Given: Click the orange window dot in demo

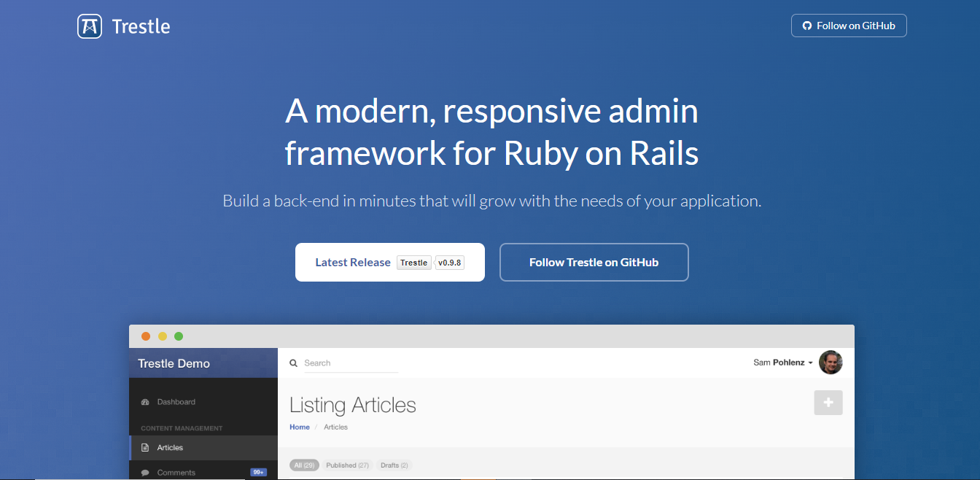Looking at the screenshot, I should [x=146, y=336].
